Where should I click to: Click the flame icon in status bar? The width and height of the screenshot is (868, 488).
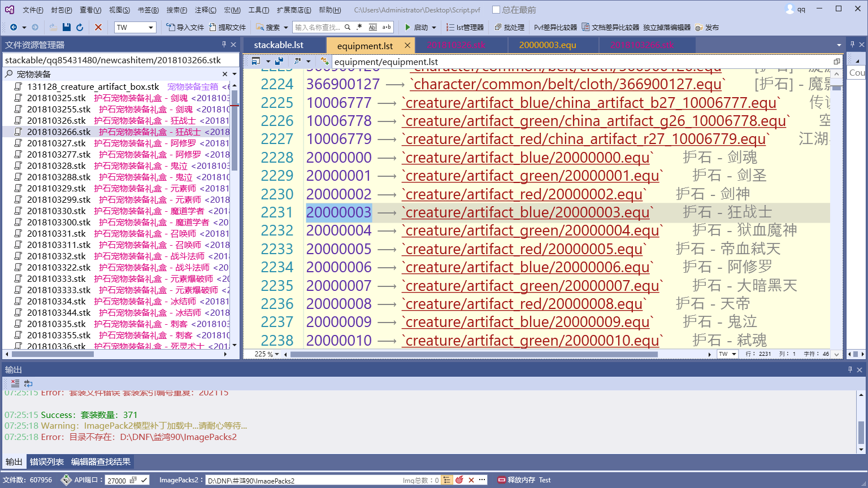[x=459, y=480]
